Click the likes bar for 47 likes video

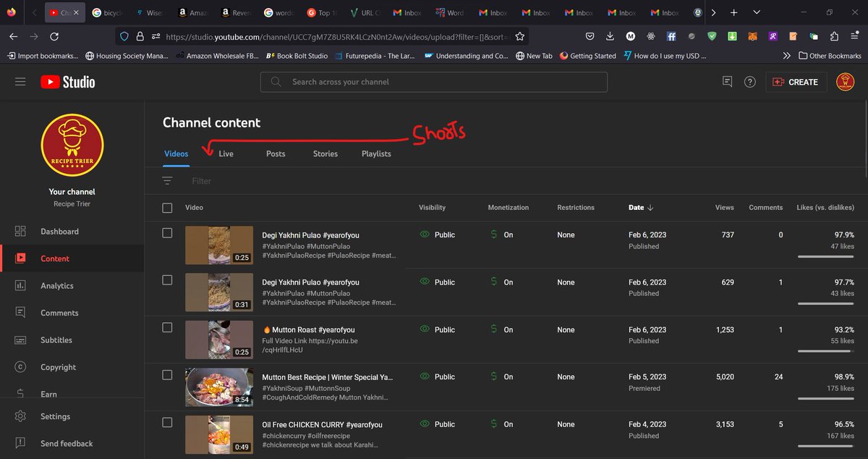tap(826, 256)
